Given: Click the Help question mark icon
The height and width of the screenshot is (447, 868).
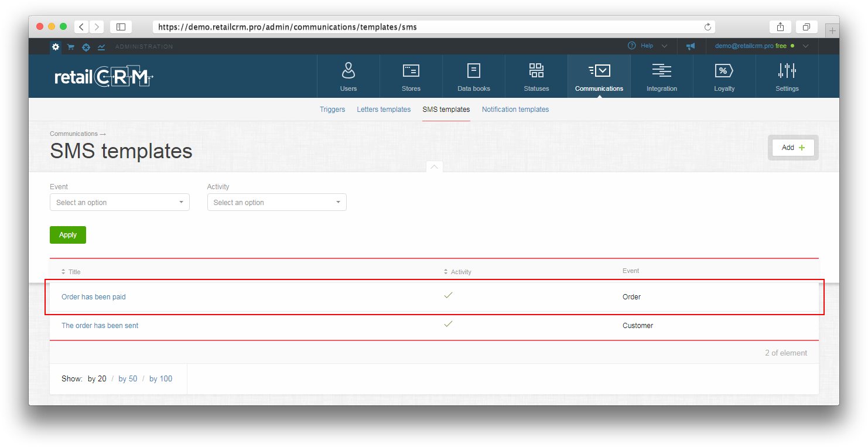Looking at the screenshot, I should click(631, 46).
